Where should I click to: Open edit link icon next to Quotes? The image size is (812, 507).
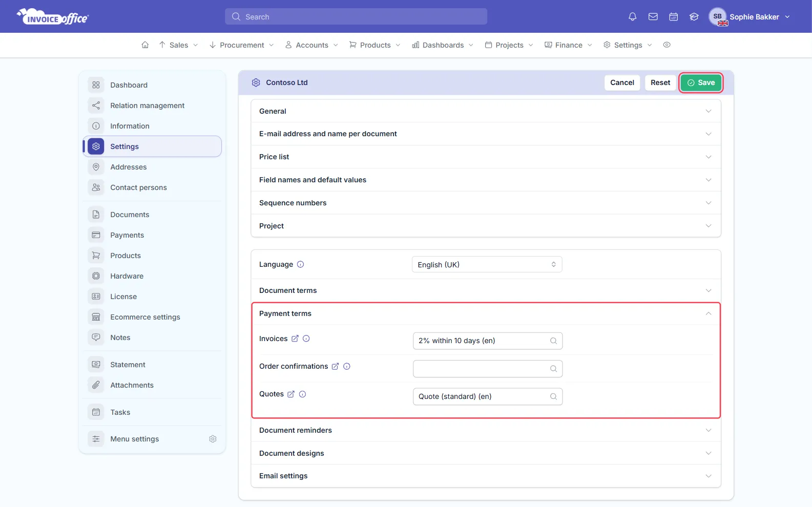click(291, 394)
